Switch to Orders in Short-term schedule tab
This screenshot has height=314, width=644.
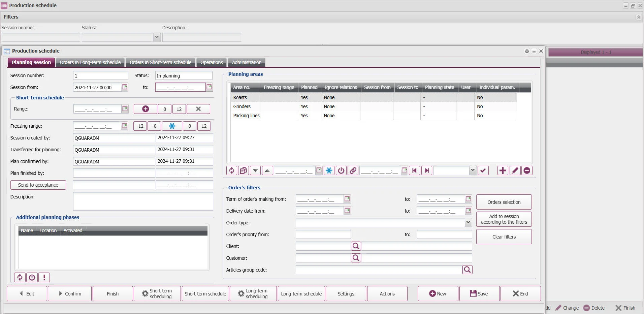pyautogui.click(x=161, y=62)
